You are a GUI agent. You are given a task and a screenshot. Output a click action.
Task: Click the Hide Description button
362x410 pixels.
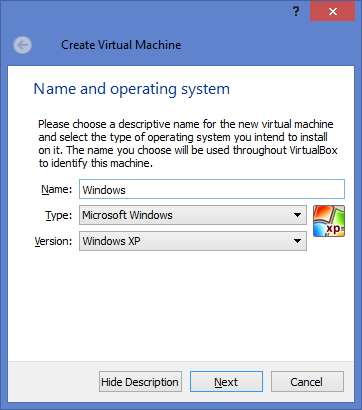pos(140,382)
